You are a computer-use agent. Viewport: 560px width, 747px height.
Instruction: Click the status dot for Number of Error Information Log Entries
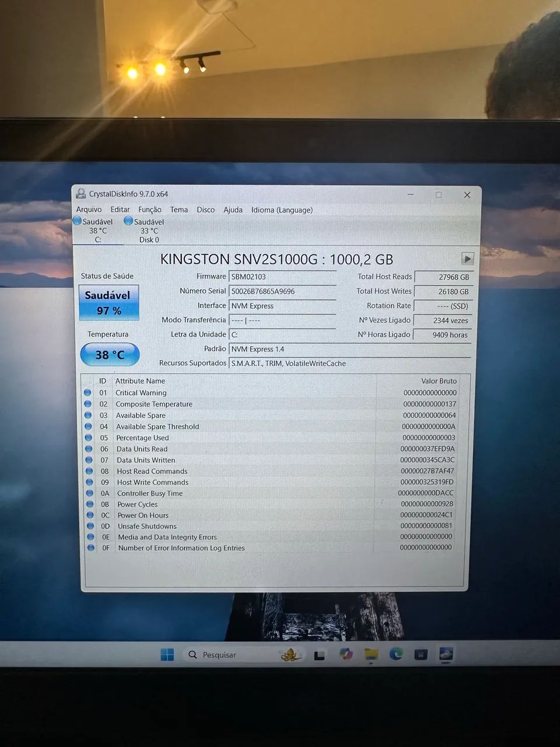point(90,547)
